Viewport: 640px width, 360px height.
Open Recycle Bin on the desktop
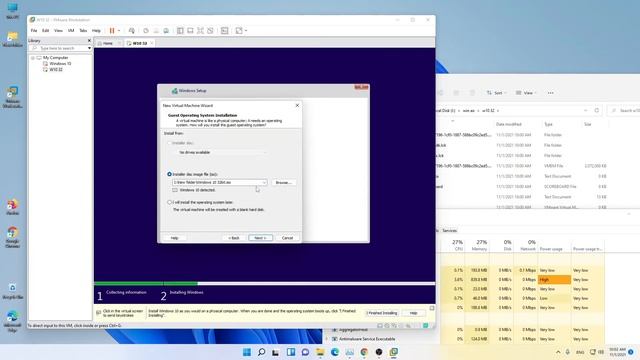(x=13, y=291)
